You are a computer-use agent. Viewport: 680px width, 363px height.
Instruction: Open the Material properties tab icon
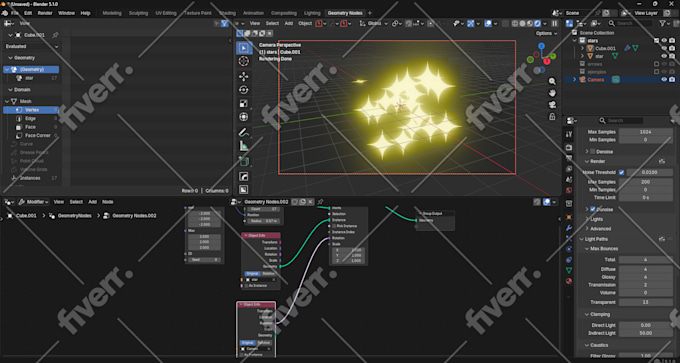(x=569, y=281)
